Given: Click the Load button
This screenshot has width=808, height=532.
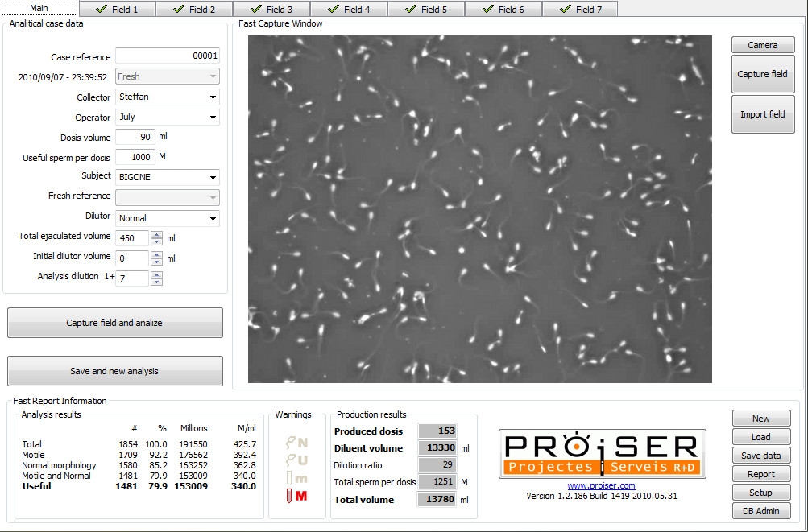Looking at the screenshot, I should click(x=761, y=437).
